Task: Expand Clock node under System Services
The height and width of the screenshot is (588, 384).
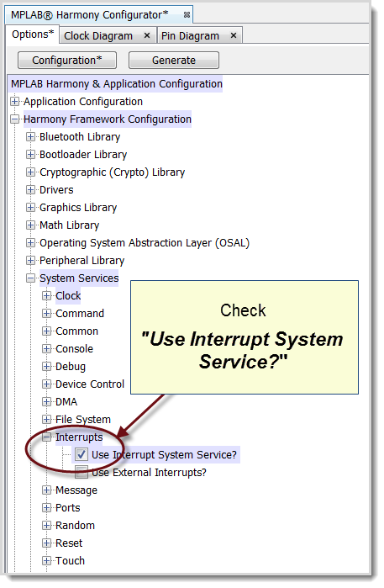Action: [x=46, y=296]
